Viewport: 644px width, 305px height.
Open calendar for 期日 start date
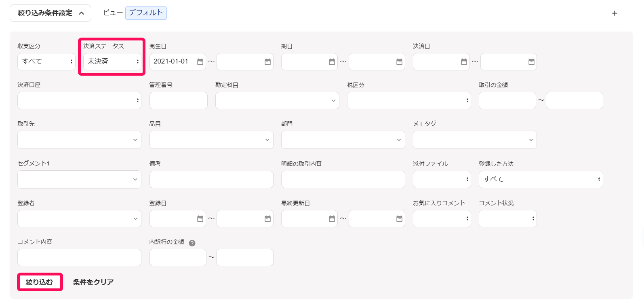332,61
